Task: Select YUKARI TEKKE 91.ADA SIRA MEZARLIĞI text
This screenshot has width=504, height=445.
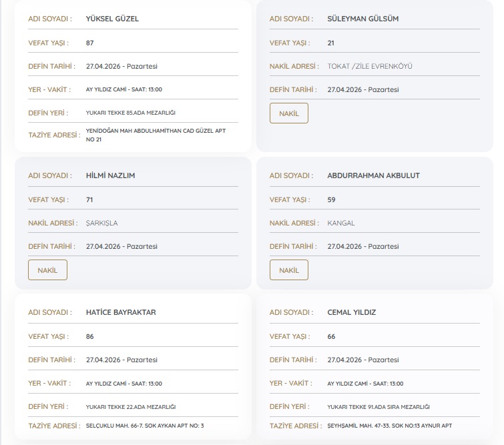Action: click(x=378, y=406)
